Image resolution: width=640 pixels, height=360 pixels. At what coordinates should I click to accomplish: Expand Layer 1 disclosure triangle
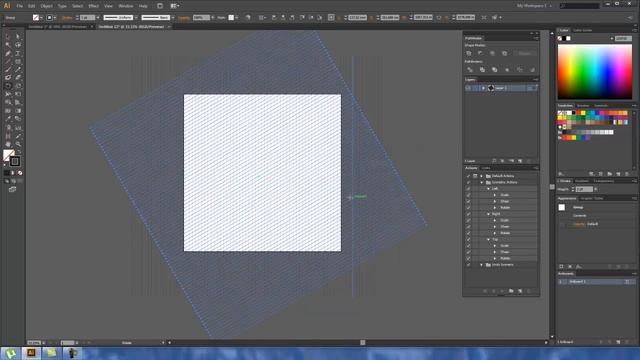tap(484, 88)
